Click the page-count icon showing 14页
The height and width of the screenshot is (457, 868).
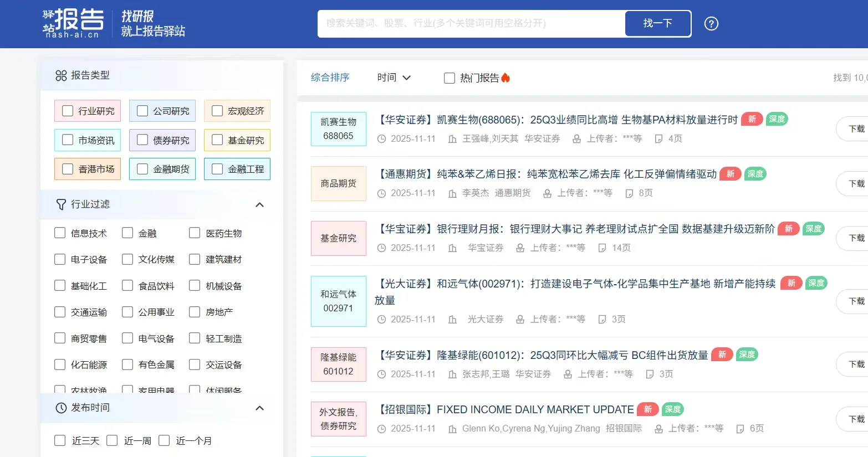603,248
